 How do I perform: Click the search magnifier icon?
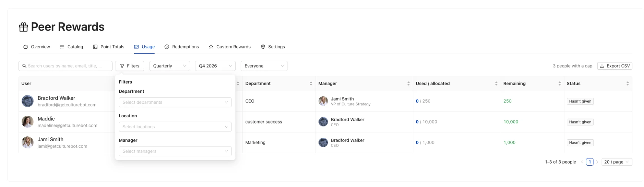24,66
